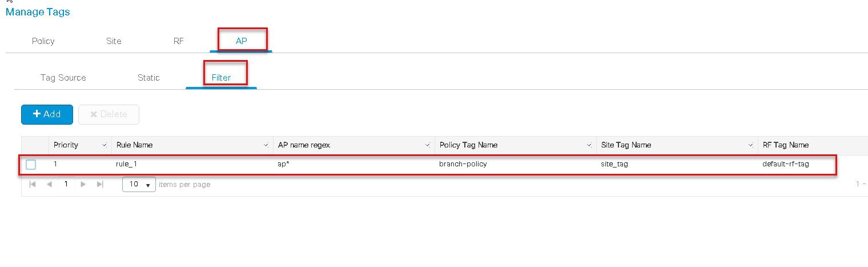Tick the checkbox for rule_1

tap(31, 165)
